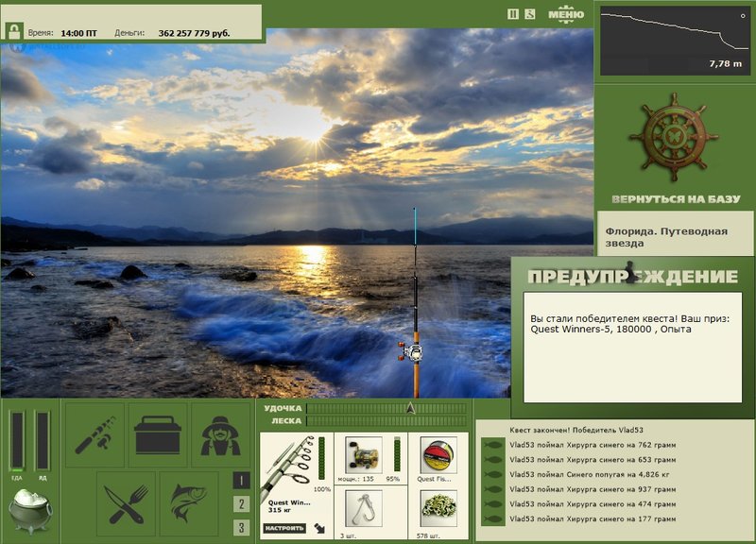The width and height of the screenshot is (756, 544).
Task: Click log entry Хирурга синего на 937 грамм
Action: pyautogui.click(x=593, y=489)
